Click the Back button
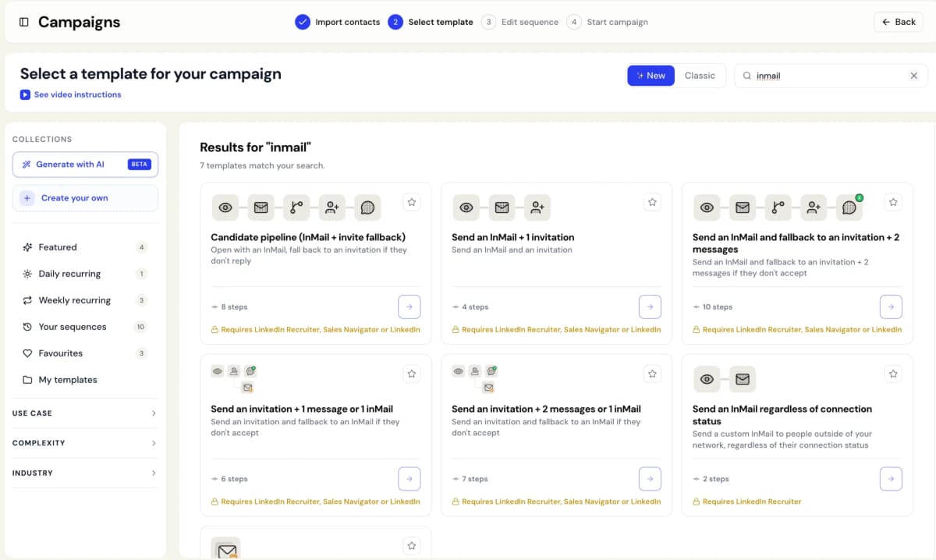The image size is (936, 560). tap(899, 22)
